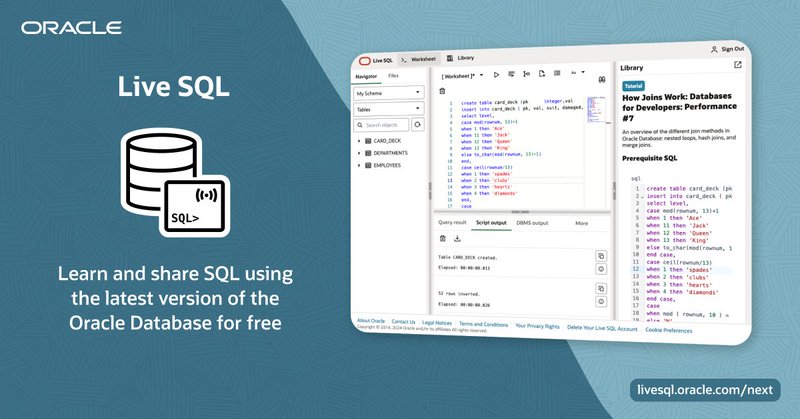Open the Your Privacy Rights link
Image resolution: width=800 pixels, height=419 pixels.
[x=537, y=326]
